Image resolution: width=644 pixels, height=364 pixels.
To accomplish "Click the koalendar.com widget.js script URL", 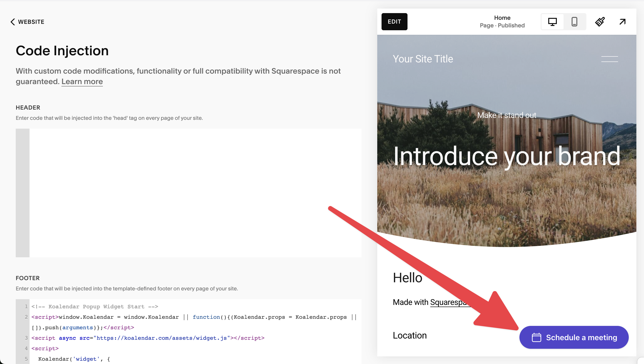I will click(162, 338).
